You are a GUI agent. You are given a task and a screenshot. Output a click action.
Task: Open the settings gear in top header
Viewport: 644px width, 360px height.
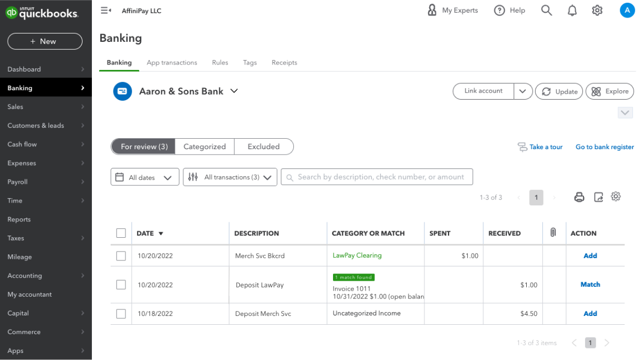tap(597, 10)
